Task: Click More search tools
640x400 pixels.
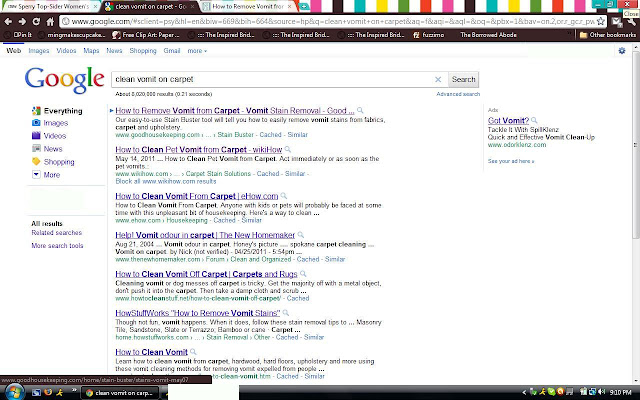Action: [57, 246]
